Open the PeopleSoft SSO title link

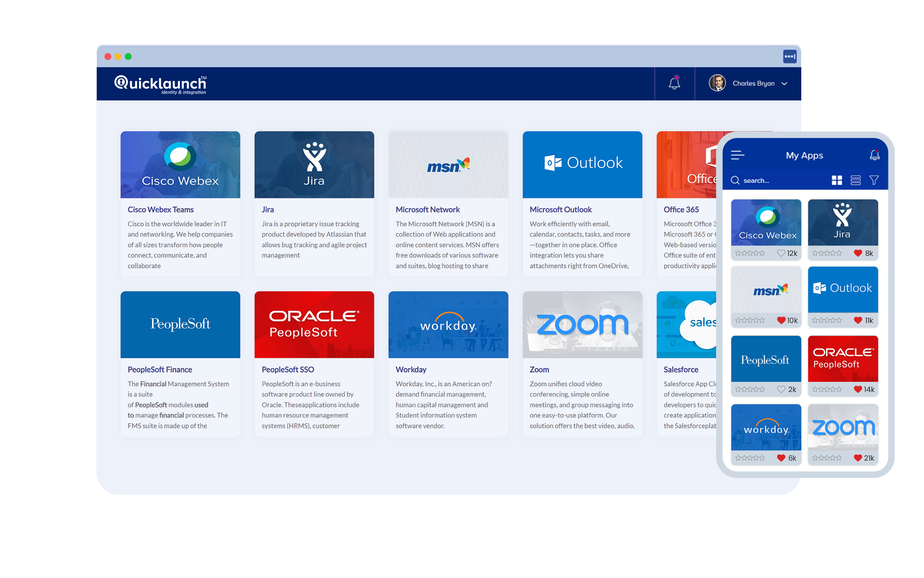coord(288,369)
